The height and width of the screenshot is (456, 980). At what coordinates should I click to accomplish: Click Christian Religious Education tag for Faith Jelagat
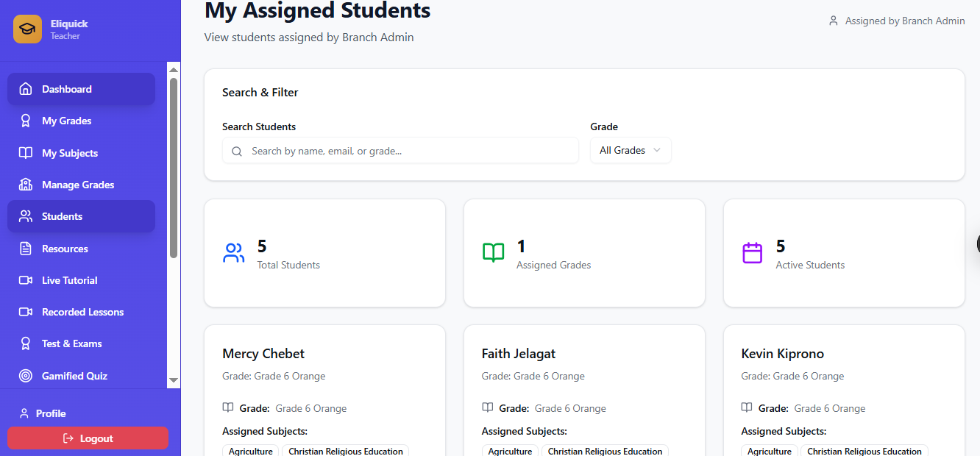pyautogui.click(x=605, y=451)
